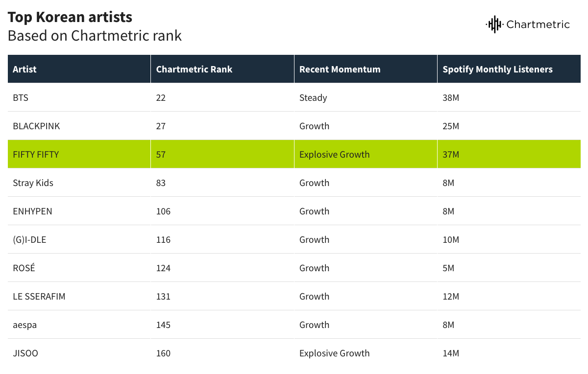Select the JISOO artist cell
The height and width of the screenshot is (374, 588).
(x=25, y=353)
